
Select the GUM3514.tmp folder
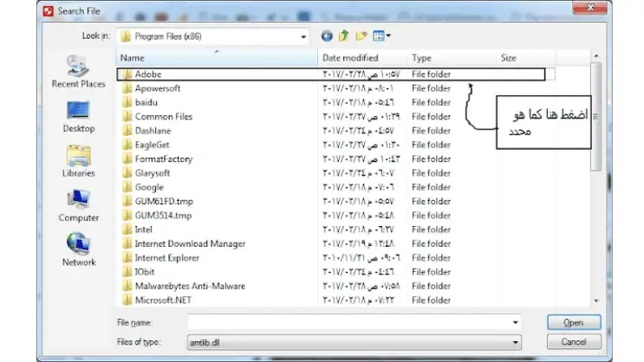tap(163, 216)
